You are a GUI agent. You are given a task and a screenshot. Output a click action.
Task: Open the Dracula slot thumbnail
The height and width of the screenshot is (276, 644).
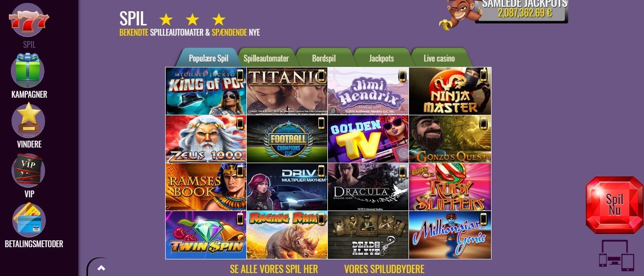click(368, 187)
